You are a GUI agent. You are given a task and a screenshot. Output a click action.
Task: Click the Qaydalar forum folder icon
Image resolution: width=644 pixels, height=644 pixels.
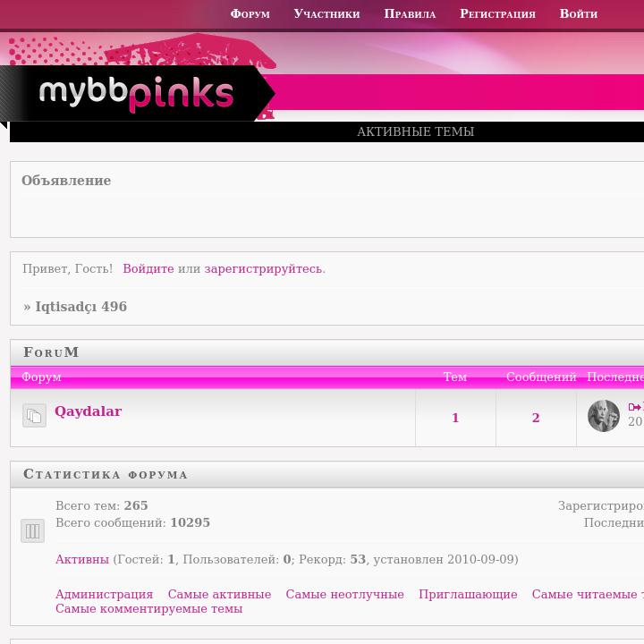(x=34, y=416)
